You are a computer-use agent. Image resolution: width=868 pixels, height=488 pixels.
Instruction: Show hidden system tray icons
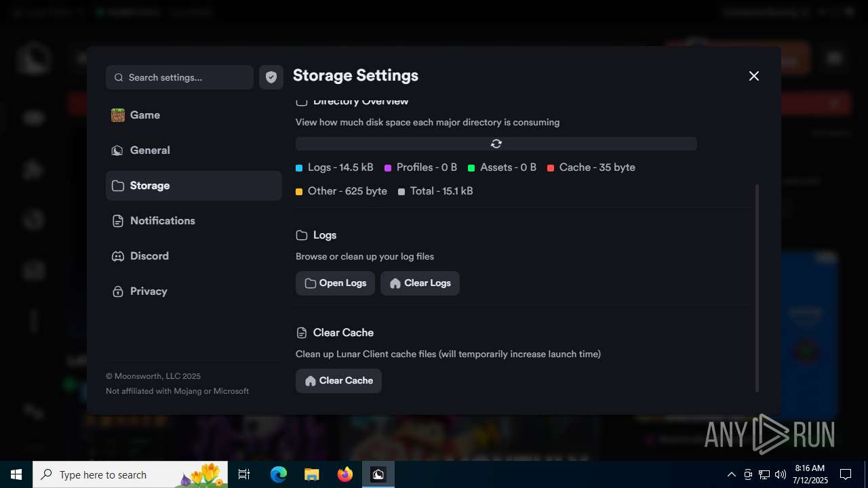point(731,474)
